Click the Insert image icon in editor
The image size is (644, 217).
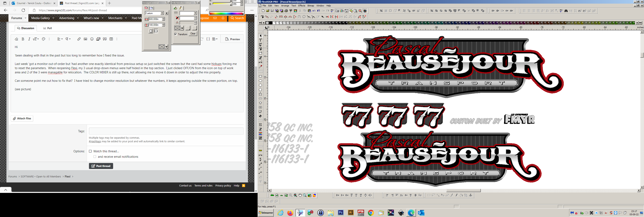tap(86, 39)
